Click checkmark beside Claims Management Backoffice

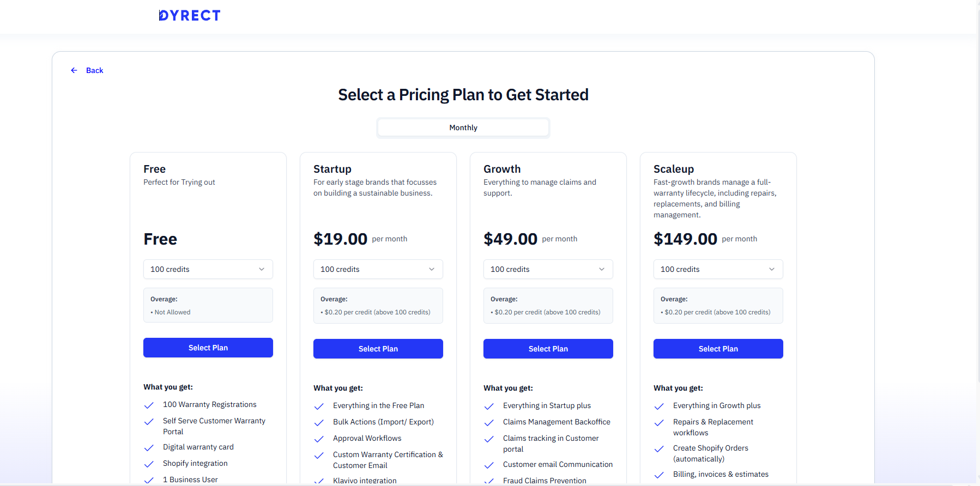coord(489,423)
